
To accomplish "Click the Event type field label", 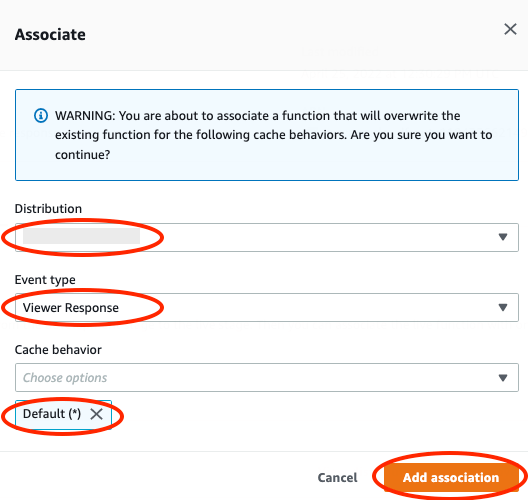I will tap(45, 280).
